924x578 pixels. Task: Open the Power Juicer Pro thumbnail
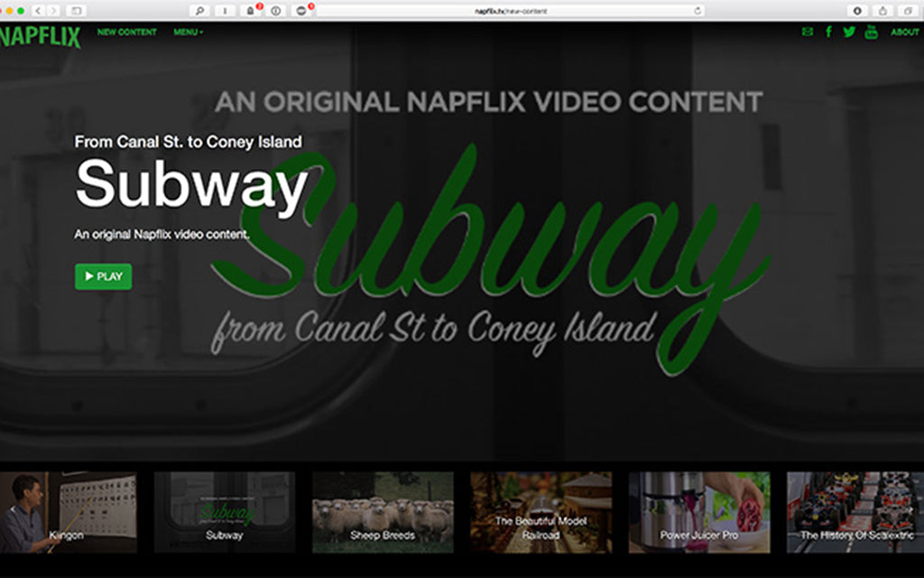699,512
